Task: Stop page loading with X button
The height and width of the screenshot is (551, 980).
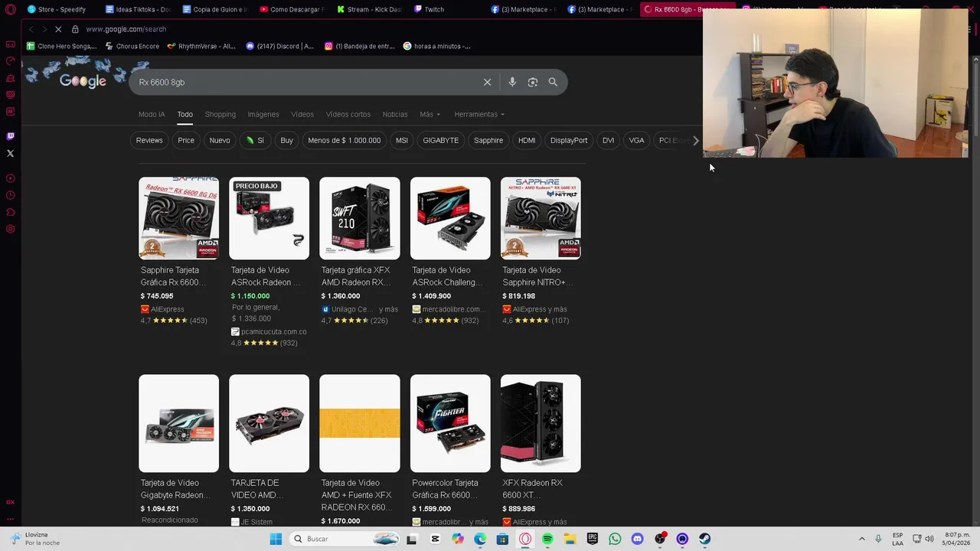Action: [x=58, y=29]
